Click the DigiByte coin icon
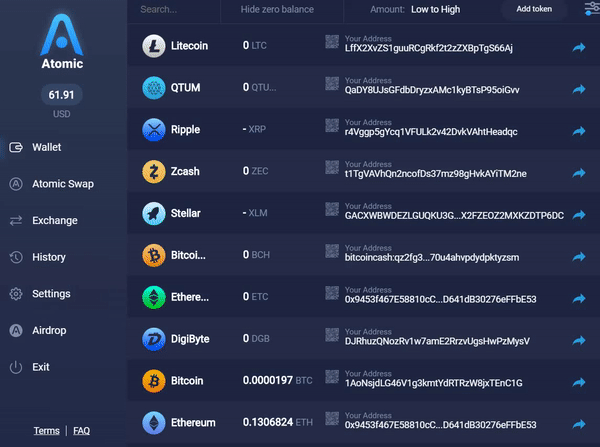The width and height of the screenshot is (600, 447). click(x=154, y=339)
